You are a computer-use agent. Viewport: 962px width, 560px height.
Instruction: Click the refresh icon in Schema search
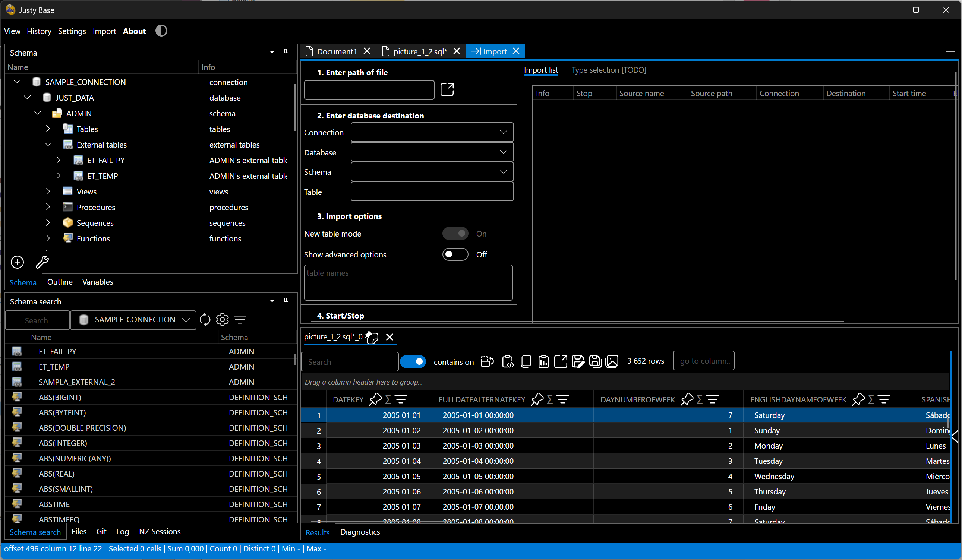pyautogui.click(x=205, y=320)
